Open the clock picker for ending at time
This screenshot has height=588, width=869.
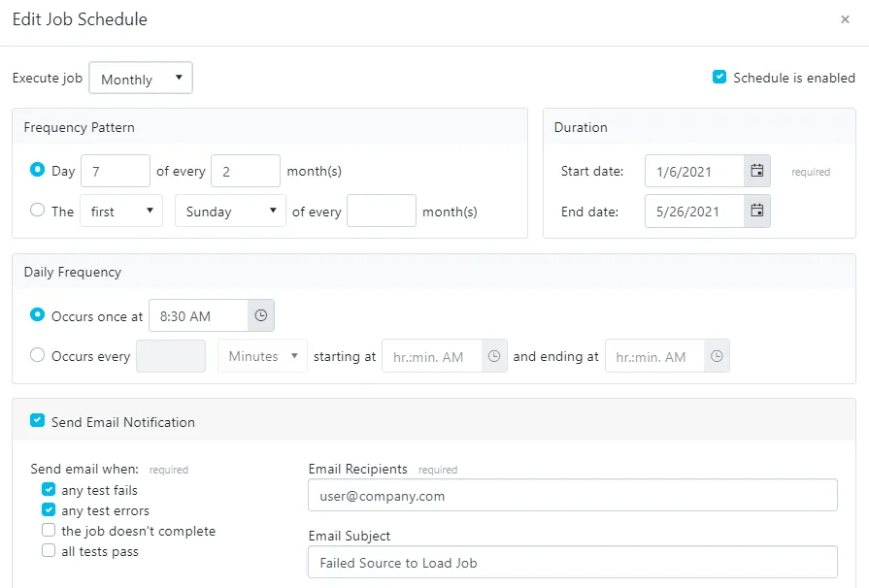pos(717,356)
